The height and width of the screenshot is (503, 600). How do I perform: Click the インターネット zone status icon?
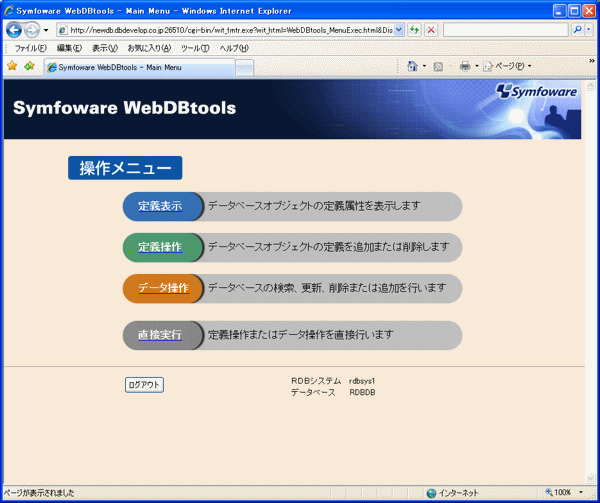coord(431,493)
